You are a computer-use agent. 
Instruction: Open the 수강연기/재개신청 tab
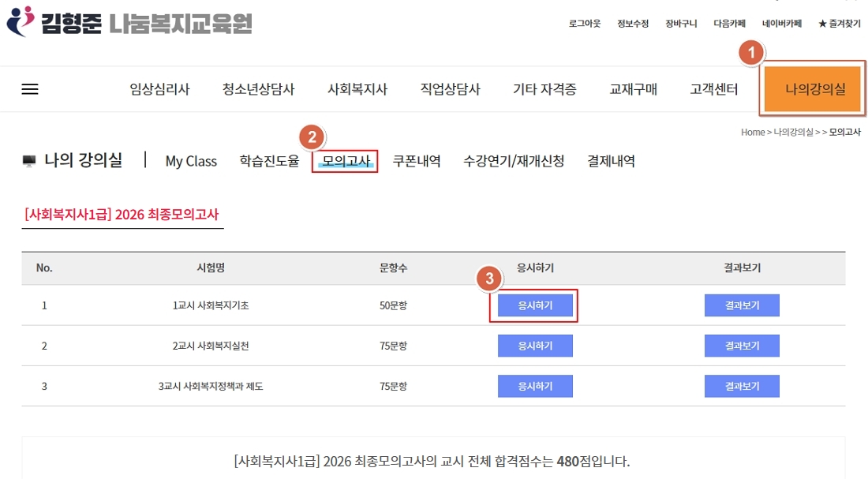coord(514,161)
